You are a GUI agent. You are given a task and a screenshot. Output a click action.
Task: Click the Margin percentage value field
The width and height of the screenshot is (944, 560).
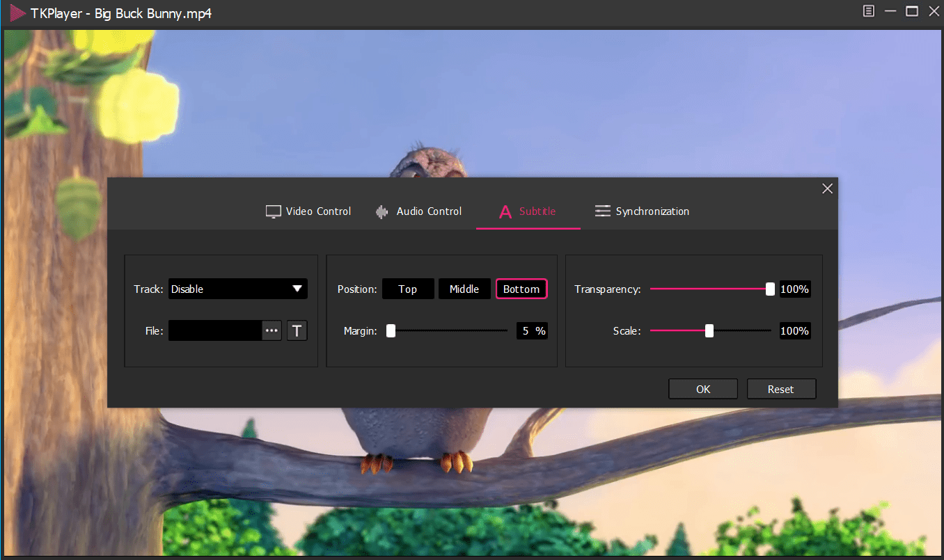tap(532, 331)
